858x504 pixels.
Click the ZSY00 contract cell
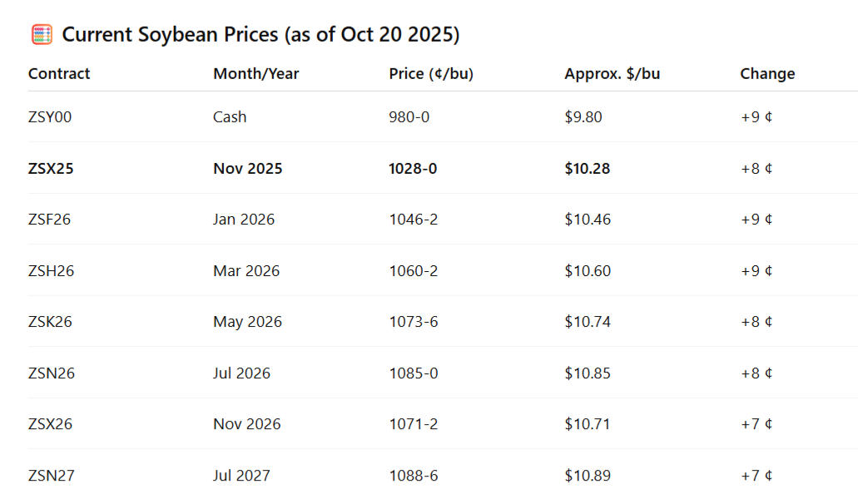coord(50,117)
